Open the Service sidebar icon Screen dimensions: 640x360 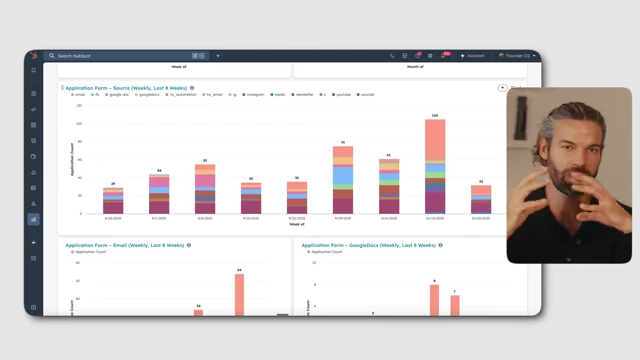click(x=33, y=172)
